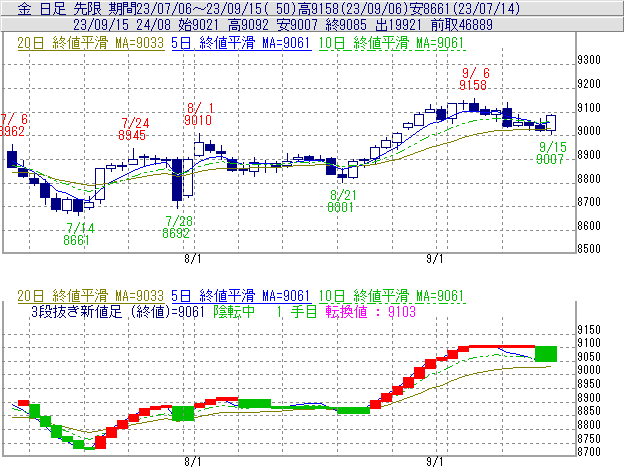Click the '8/1' date label under the three-line-break chart

(x=193, y=461)
